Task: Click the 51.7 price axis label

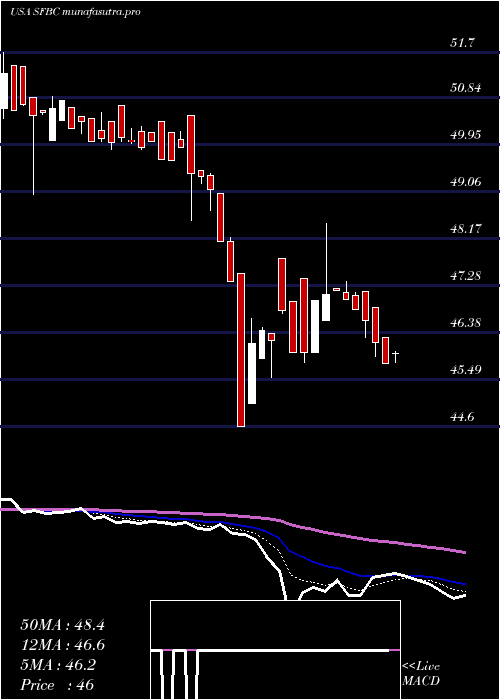Action: 462,43
